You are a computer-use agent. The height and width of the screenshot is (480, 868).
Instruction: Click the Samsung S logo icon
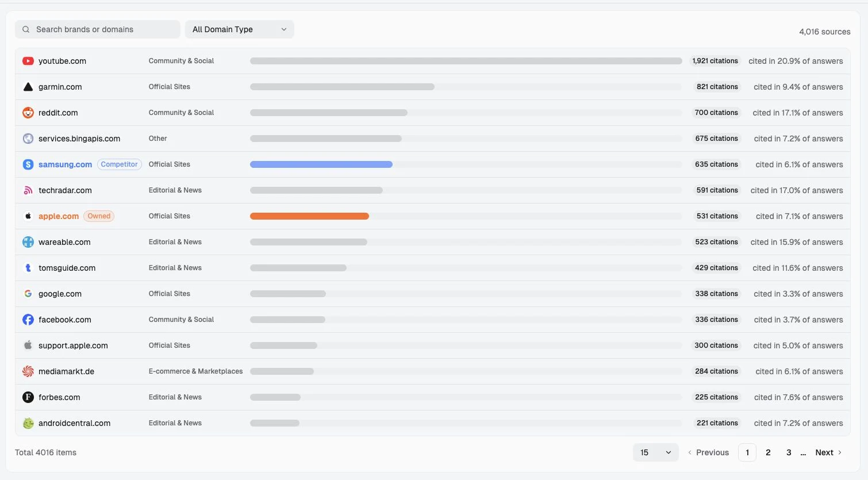[28, 164]
